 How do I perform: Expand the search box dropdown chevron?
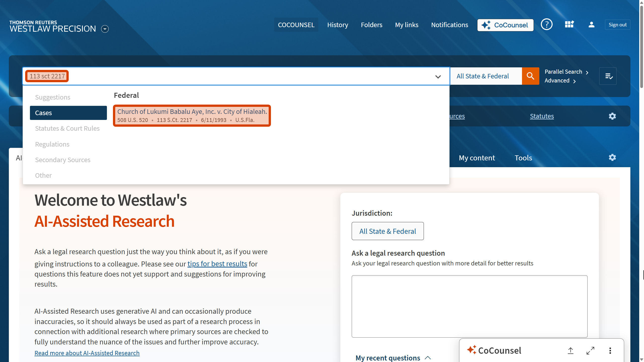pyautogui.click(x=438, y=76)
